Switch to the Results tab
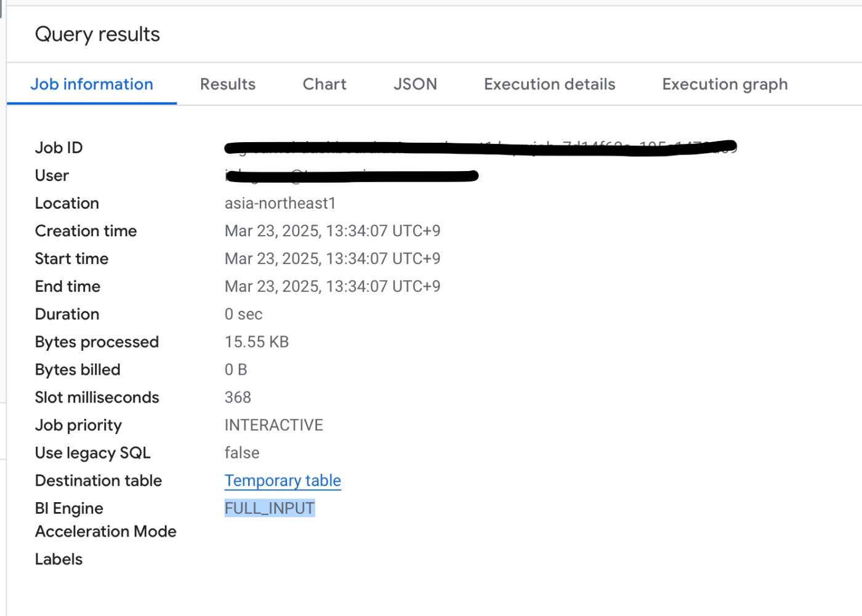This screenshot has width=862, height=616. click(227, 84)
